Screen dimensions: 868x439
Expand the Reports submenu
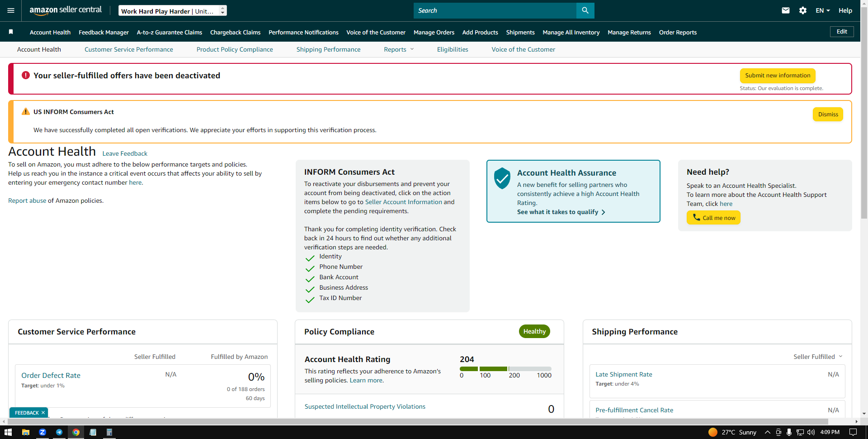coord(399,49)
